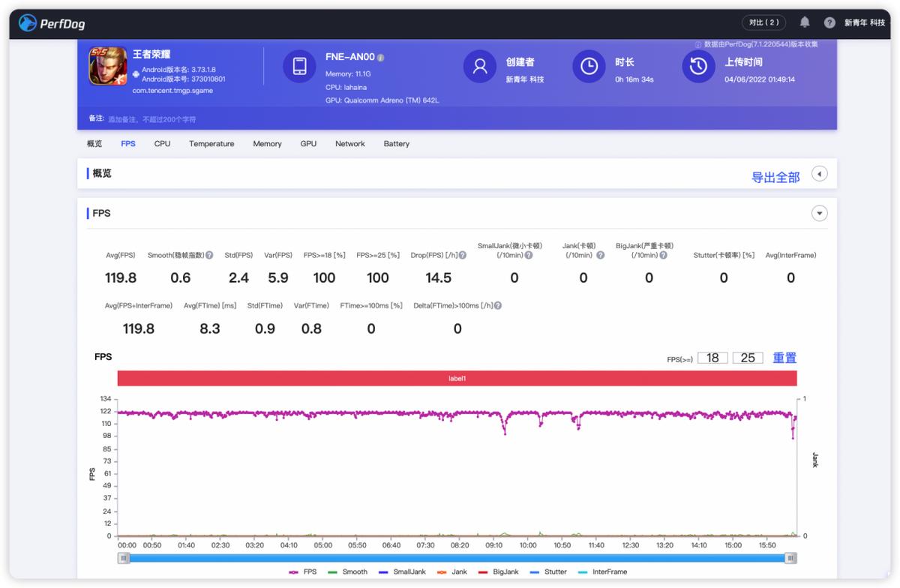Expand the 概览 section arrow
900x588 pixels.
point(820,174)
